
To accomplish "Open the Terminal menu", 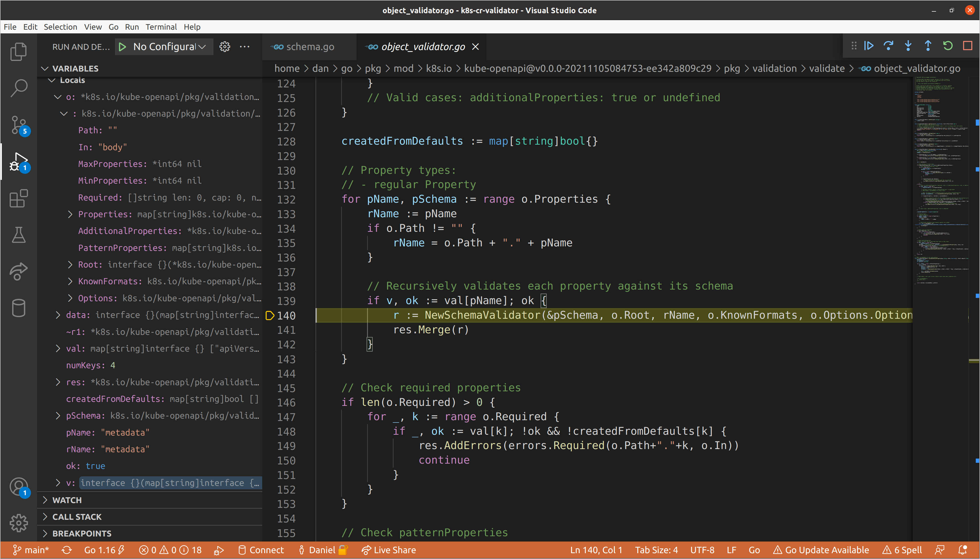I will (161, 27).
